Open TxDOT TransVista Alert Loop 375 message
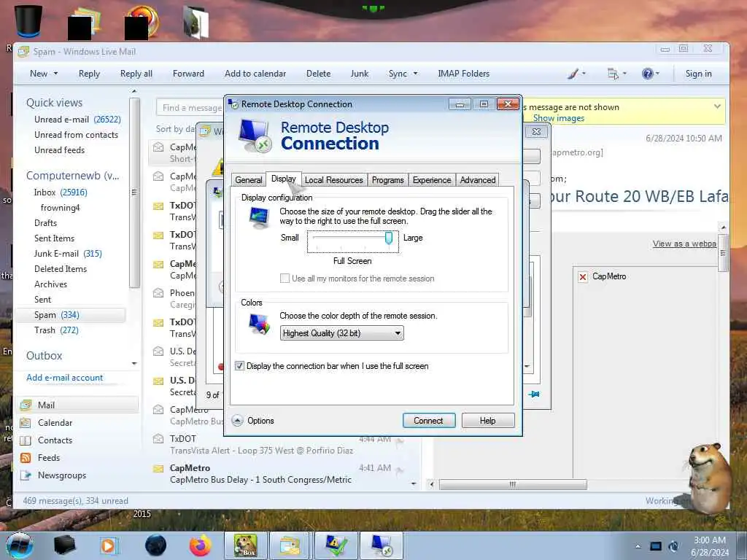This screenshot has width=747, height=560. 281,444
